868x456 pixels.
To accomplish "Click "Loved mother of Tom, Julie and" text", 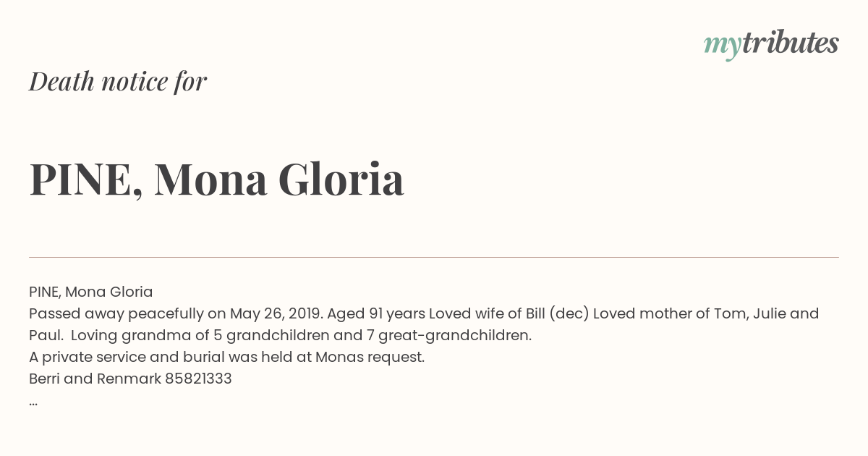I will coord(706,314).
